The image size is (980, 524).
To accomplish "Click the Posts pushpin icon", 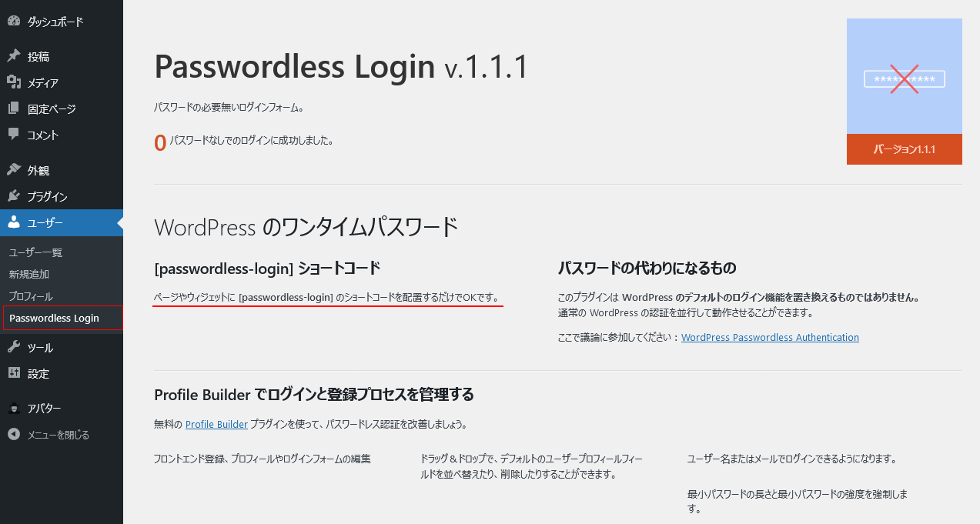I will click(14, 56).
